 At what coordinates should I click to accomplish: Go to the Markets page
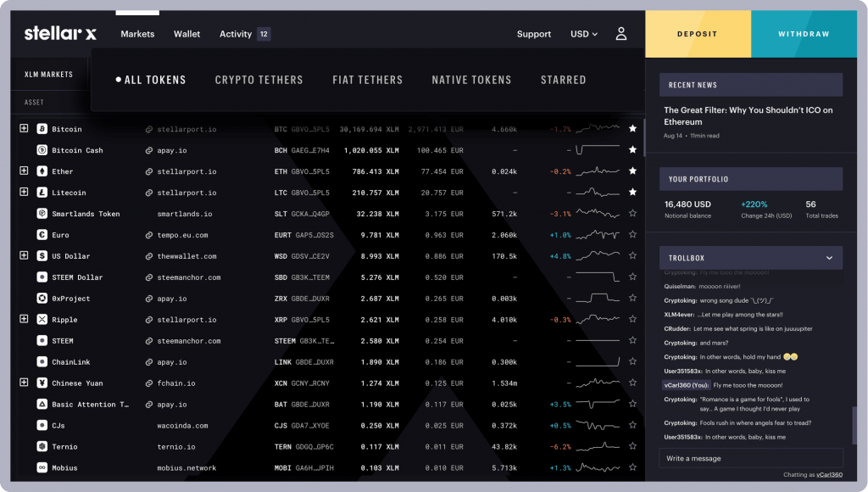(x=137, y=34)
